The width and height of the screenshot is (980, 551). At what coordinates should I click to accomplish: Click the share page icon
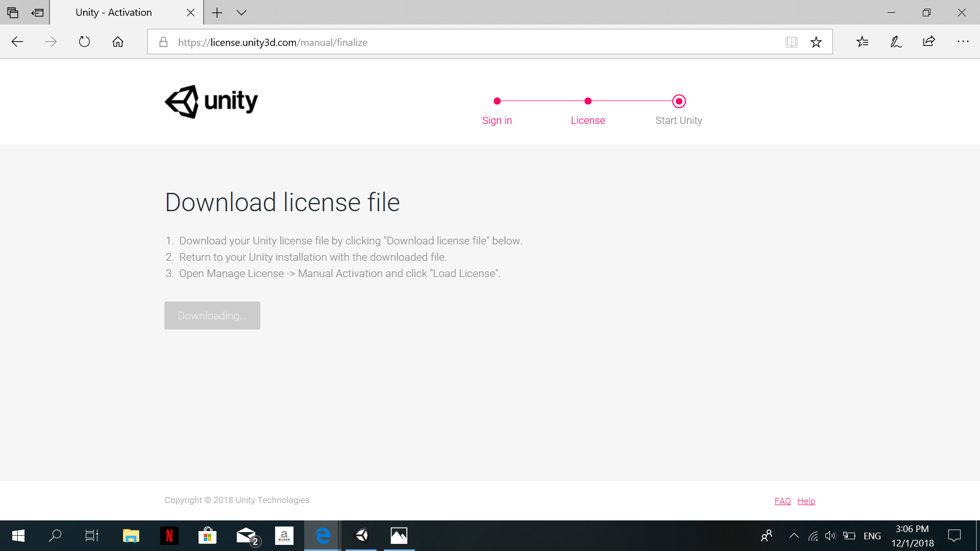[929, 42]
